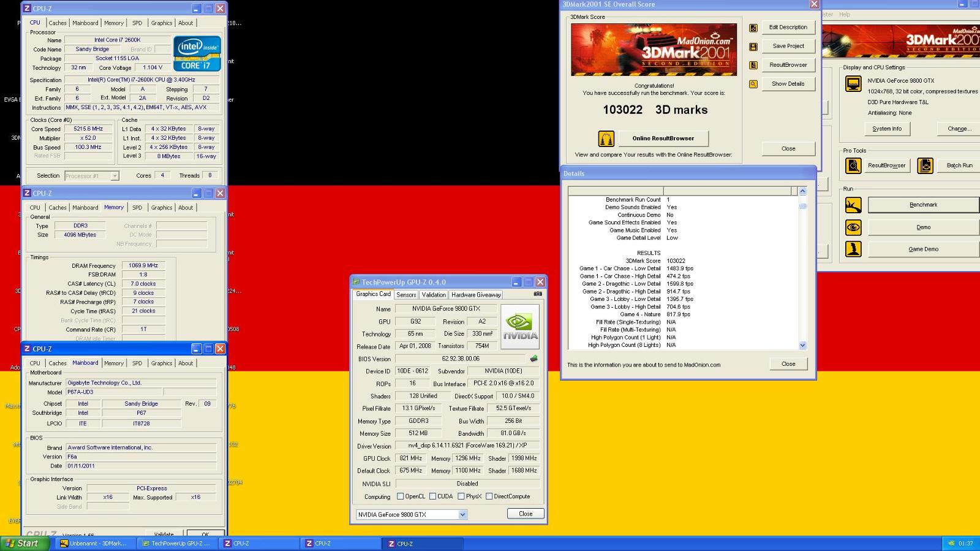The image size is (980, 551).
Task: Click the large Benchmark button in 3DMark
Action: (x=924, y=205)
